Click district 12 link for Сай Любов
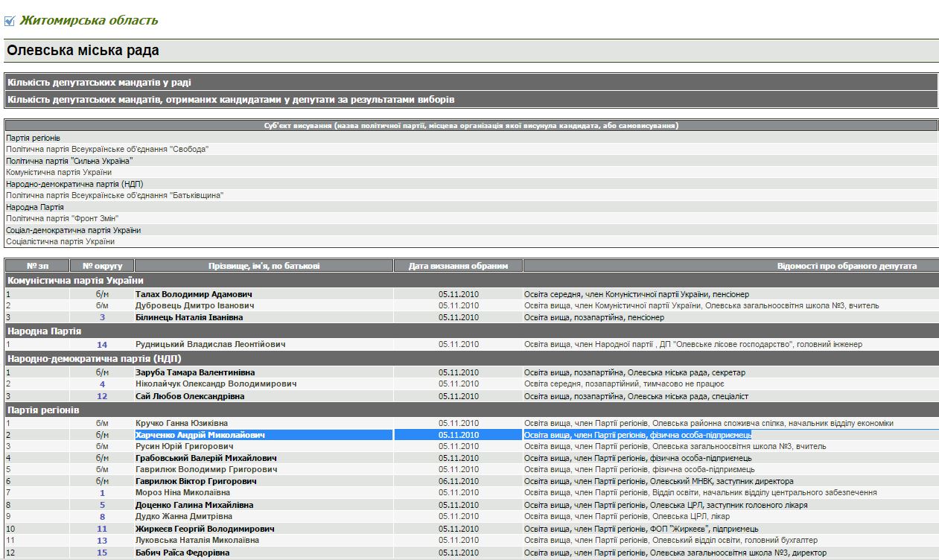The width and height of the screenshot is (939, 560). (102, 396)
